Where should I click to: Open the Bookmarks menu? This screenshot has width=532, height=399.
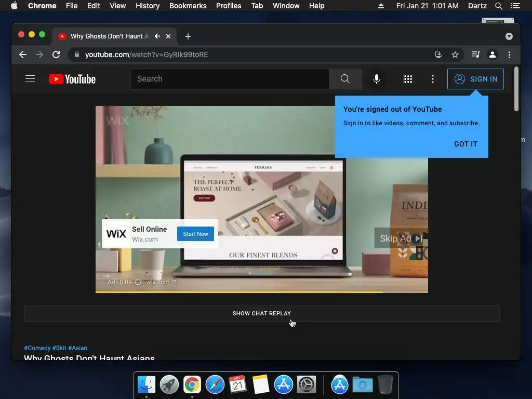188,6
